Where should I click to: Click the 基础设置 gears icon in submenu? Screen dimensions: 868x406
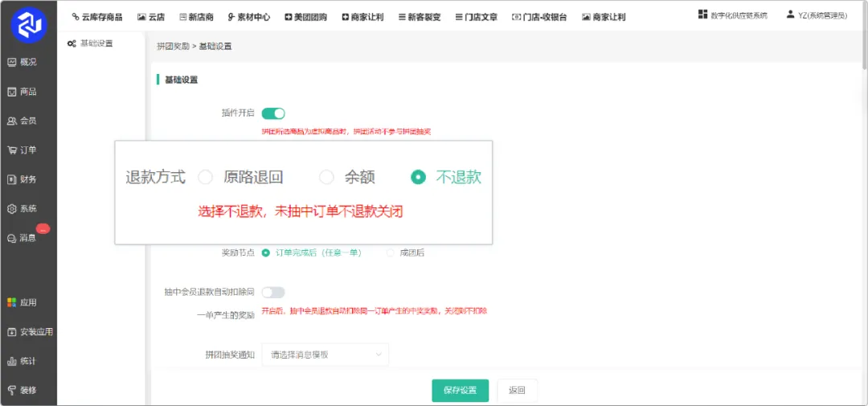[x=72, y=43]
